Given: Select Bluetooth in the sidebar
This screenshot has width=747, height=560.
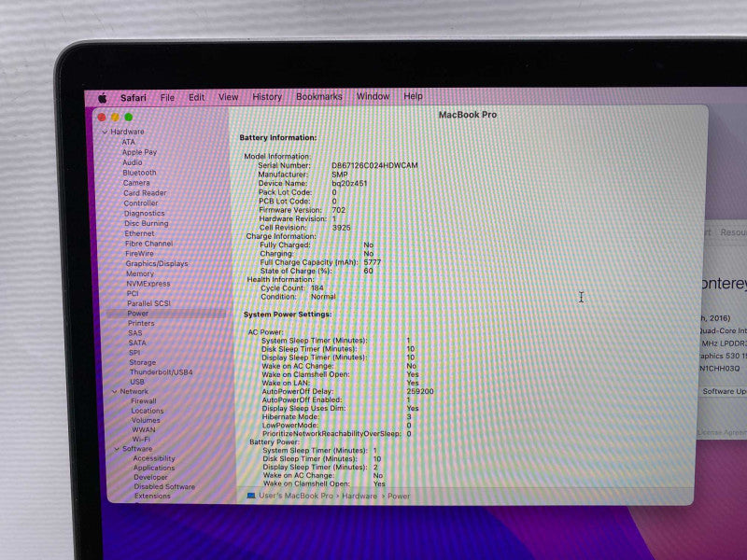Looking at the screenshot, I should point(139,173).
